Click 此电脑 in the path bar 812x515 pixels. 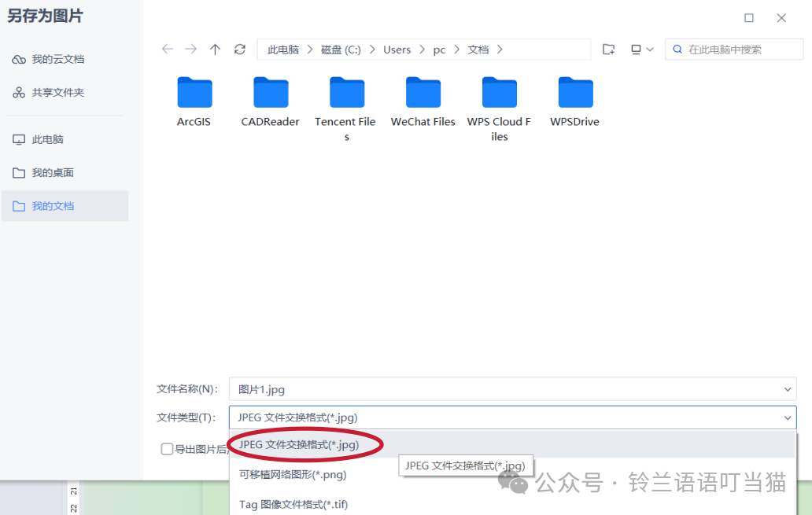283,50
